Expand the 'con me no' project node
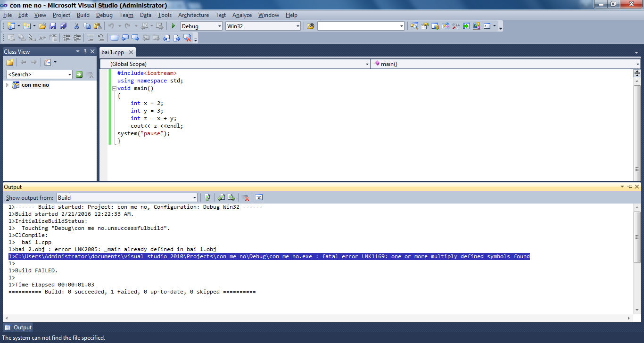644x343 pixels. (7, 85)
